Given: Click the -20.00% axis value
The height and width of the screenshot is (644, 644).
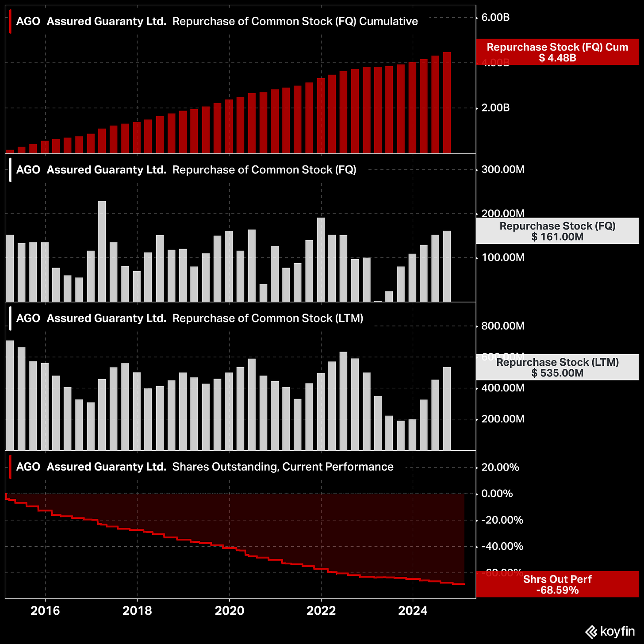Looking at the screenshot, I should click(x=502, y=520).
